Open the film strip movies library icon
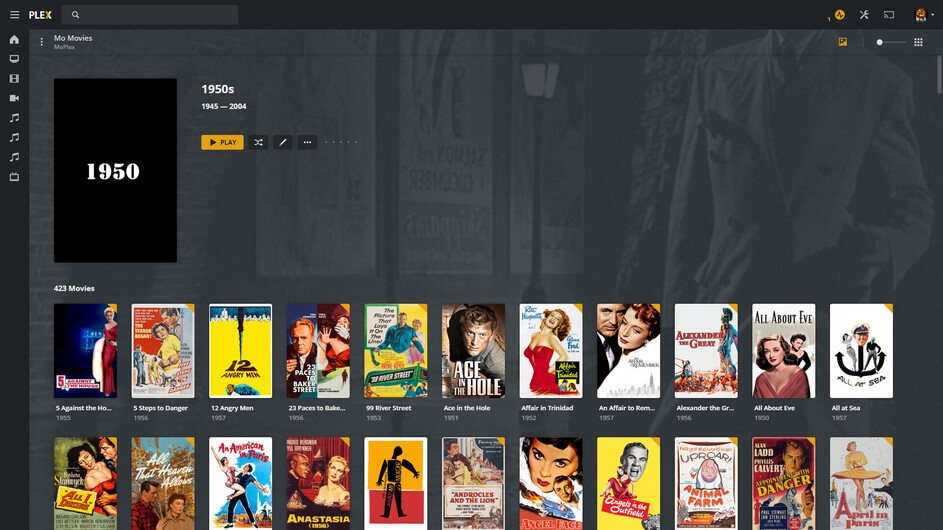 pyautogui.click(x=14, y=79)
